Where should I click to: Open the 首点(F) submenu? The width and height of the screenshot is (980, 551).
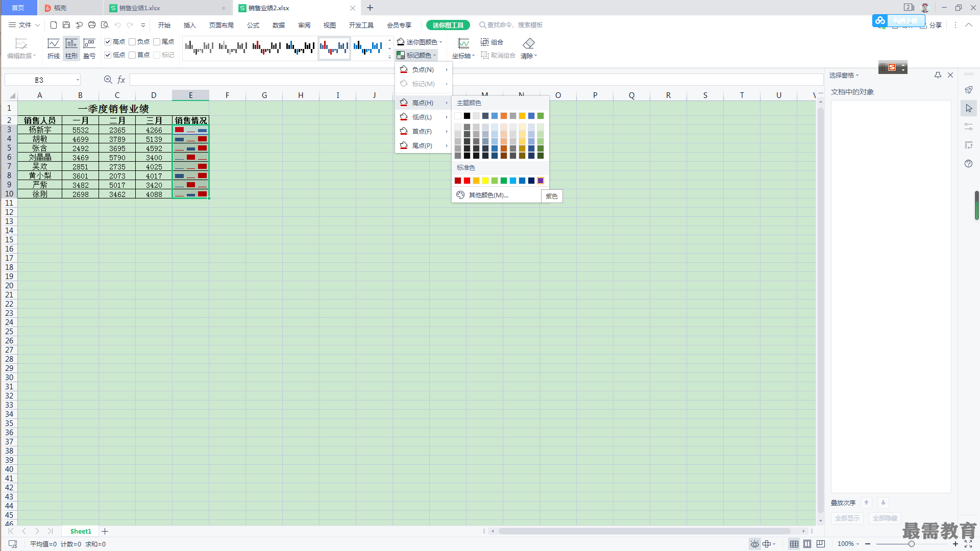coord(424,132)
